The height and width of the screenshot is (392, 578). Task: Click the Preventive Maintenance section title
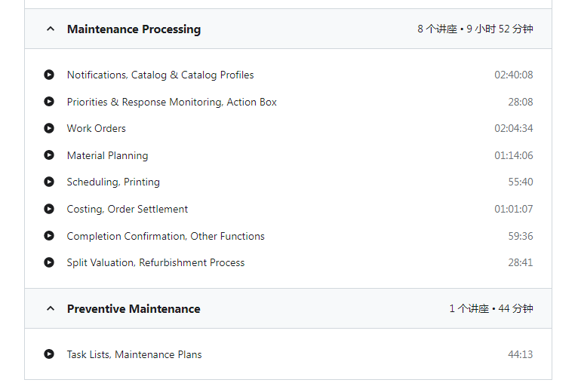[134, 309]
